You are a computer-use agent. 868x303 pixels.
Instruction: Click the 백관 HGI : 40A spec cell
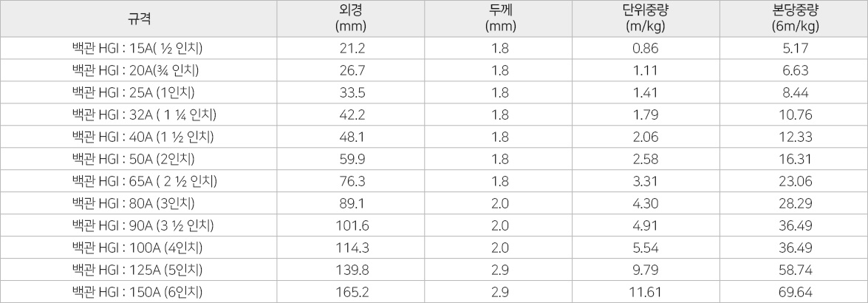tap(138, 137)
